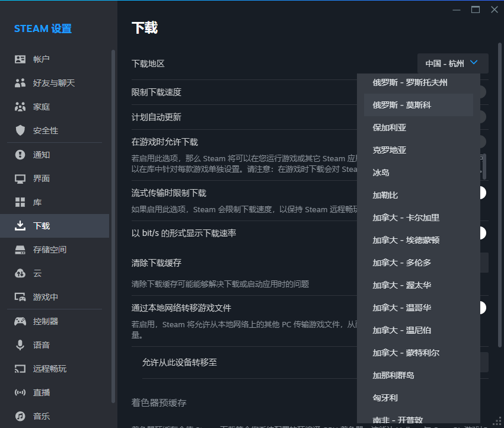
Task: Select 加拿大 - 渥太华 region
Action: (418, 285)
